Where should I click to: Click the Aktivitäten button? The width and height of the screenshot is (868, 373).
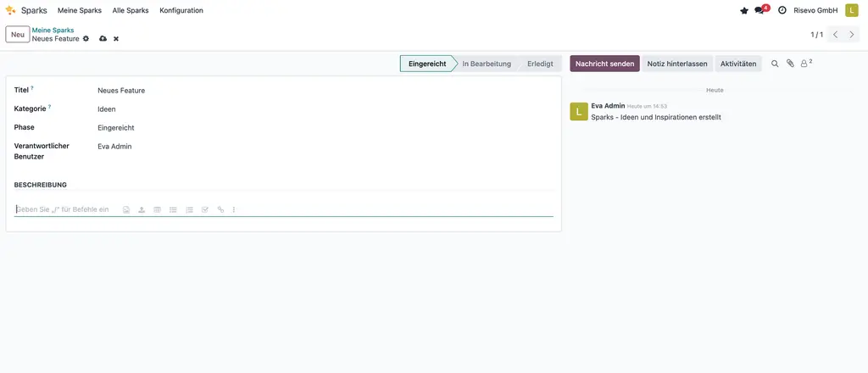pos(738,64)
